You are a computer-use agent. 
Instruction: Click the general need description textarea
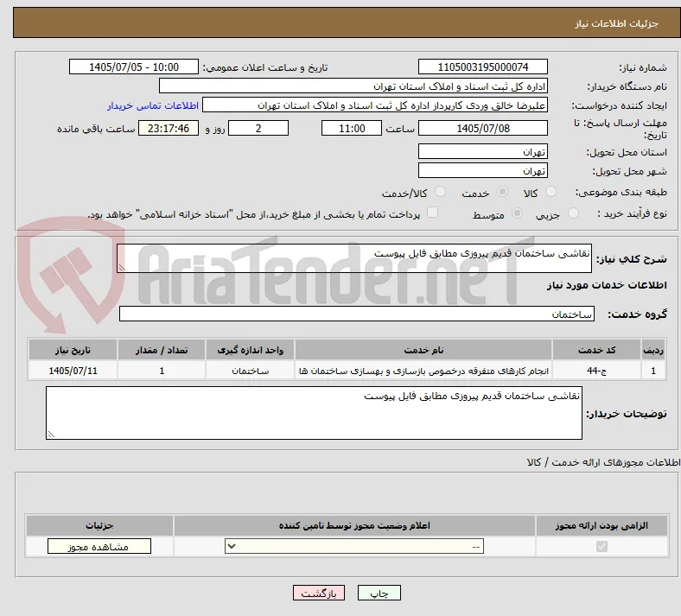click(354, 258)
